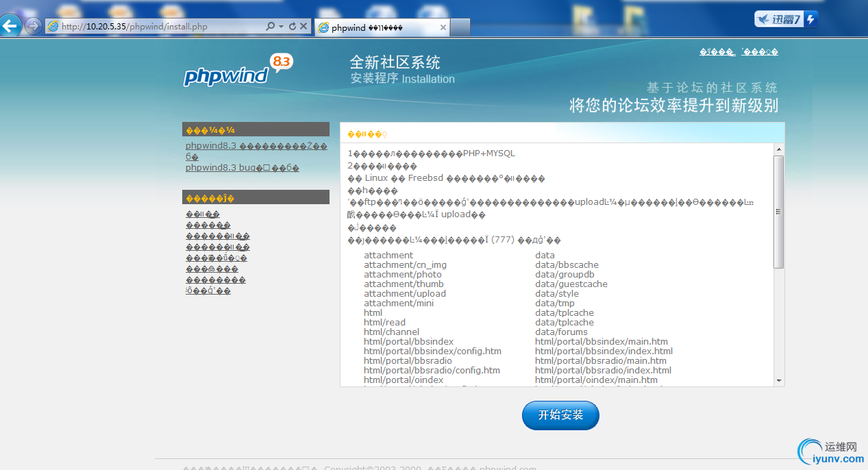Click the text 'data/forums'
Viewport: 868px width, 470px height.
561,332
